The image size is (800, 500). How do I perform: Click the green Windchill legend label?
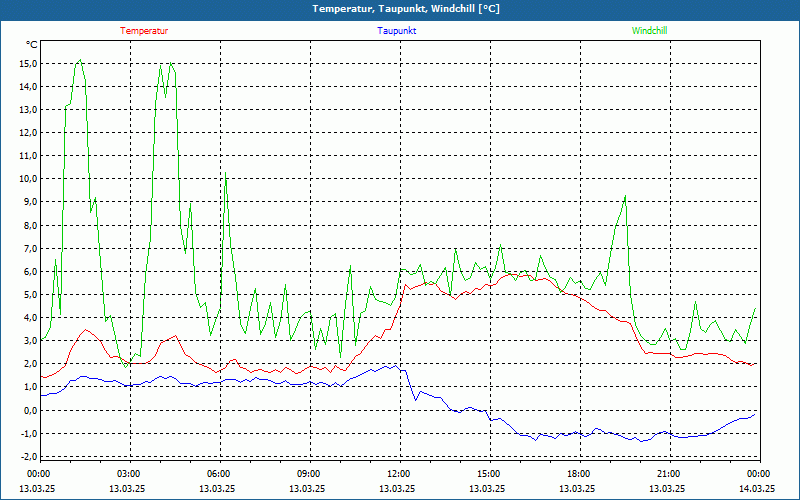point(649,31)
